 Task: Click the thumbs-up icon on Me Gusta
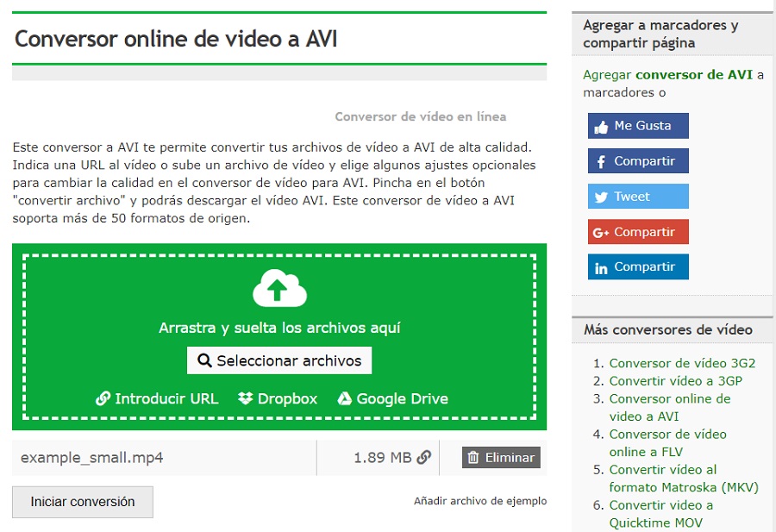[x=601, y=127]
